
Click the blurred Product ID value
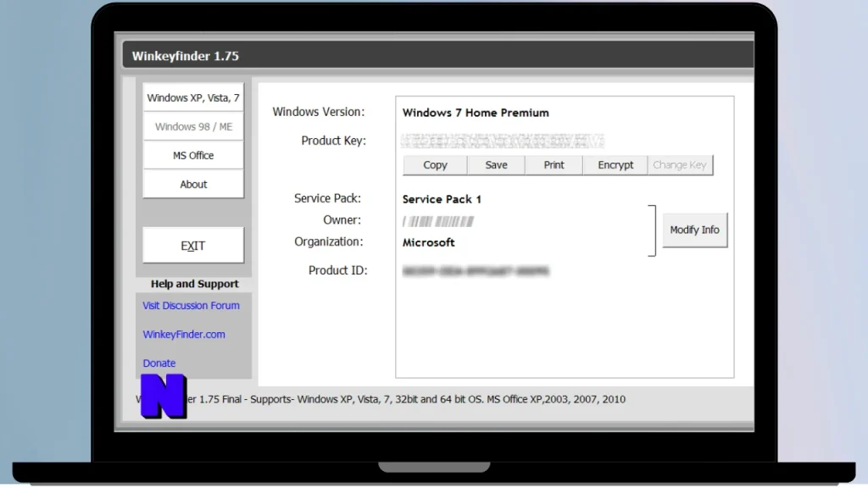tap(476, 270)
